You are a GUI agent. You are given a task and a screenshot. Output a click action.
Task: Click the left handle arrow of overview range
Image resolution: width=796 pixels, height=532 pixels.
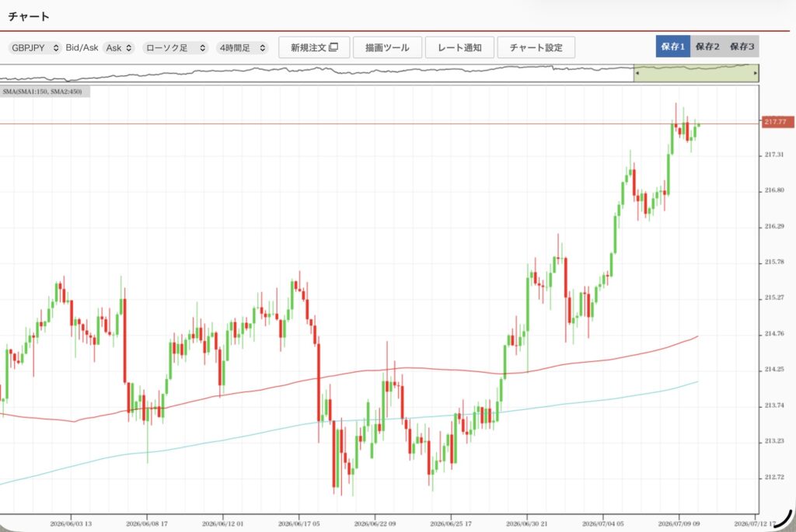point(637,74)
